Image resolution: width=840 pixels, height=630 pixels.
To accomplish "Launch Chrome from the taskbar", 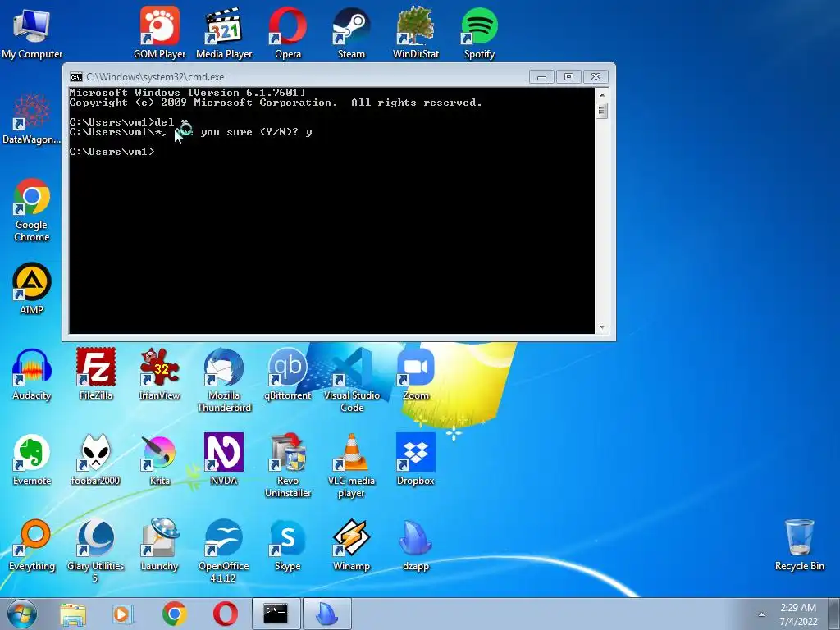I will tap(174, 614).
